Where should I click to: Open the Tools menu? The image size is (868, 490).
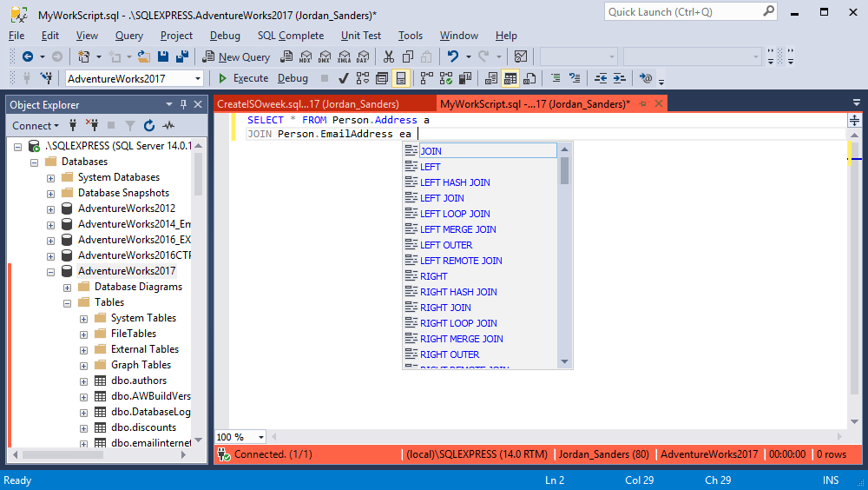(411, 36)
